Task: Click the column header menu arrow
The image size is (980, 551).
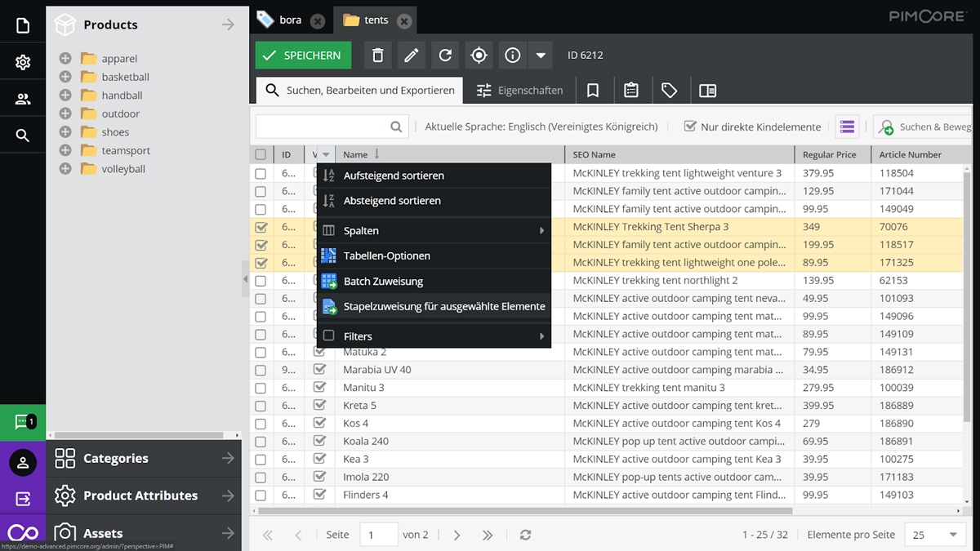Action: (326, 154)
